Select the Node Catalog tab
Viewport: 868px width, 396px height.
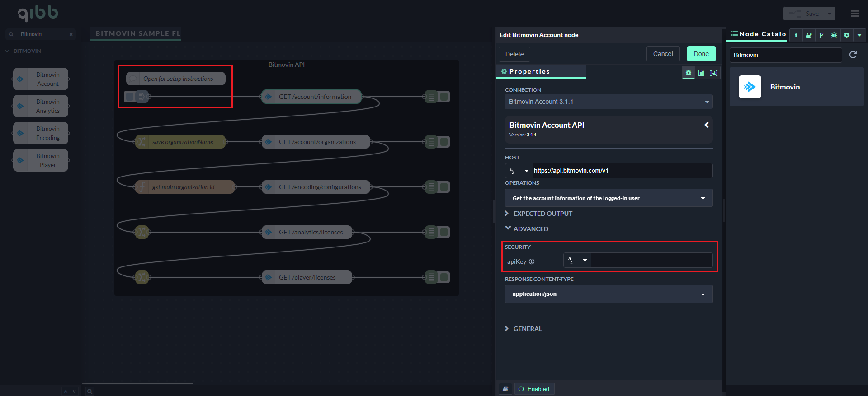pyautogui.click(x=759, y=34)
